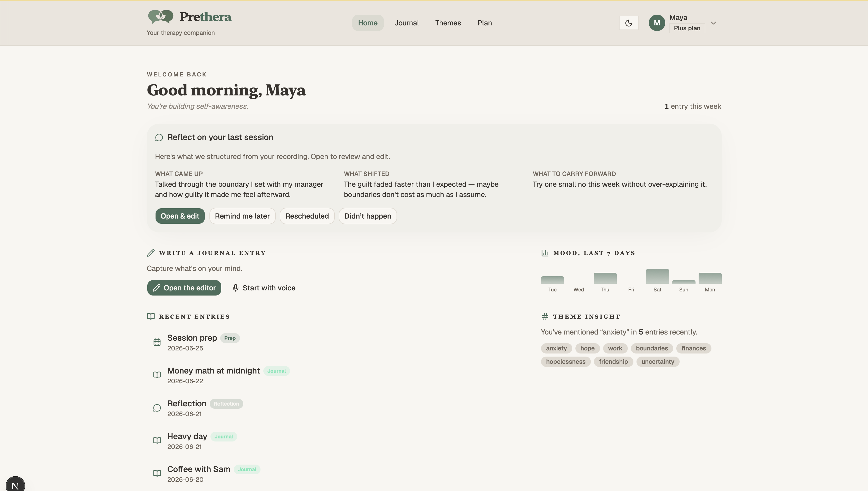The height and width of the screenshot is (491, 868).
Task: Click the microphone icon
Action: (x=235, y=288)
